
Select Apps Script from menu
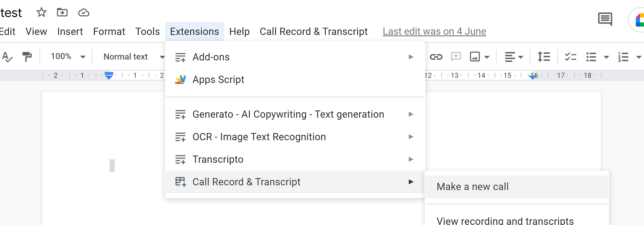[x=218, y=80]
